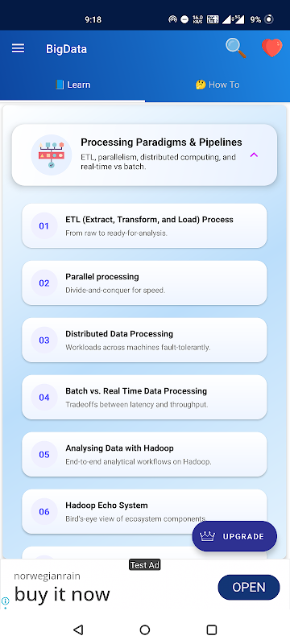Viewport: 290px width, 644px height.
Task: Open favorites with the red heart icon
Action: point(272,48)
